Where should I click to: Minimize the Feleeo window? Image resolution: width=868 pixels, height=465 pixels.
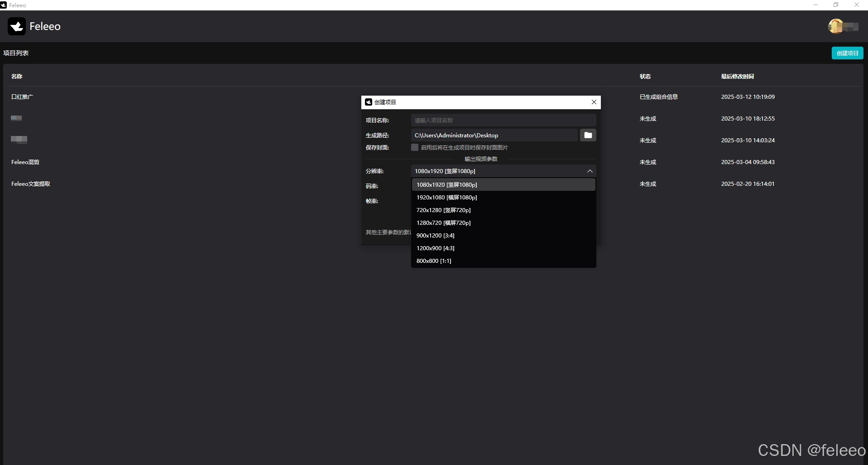[x=815, y=5]
